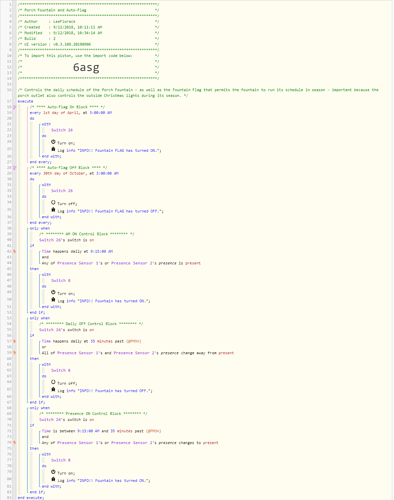This screenshot has width=394, height=500.
Task: Click the log icon beside "Fountain has turned OFF"
Action: pos(53,390)
